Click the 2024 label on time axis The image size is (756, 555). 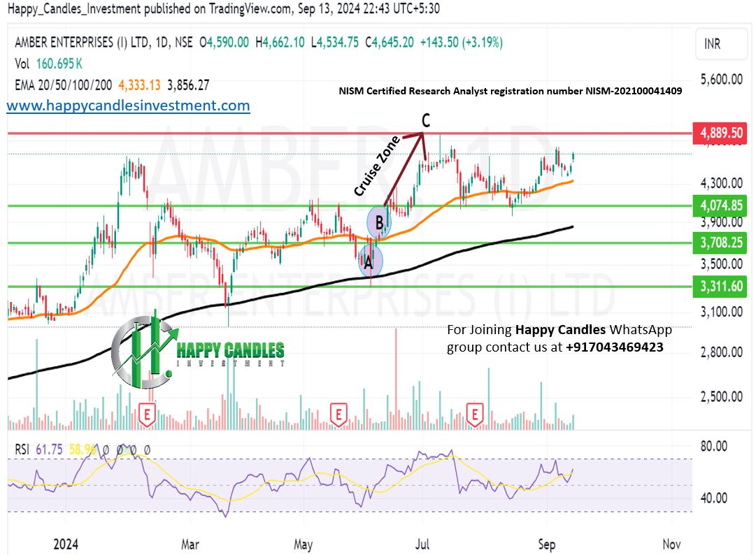tap(66, 545)
